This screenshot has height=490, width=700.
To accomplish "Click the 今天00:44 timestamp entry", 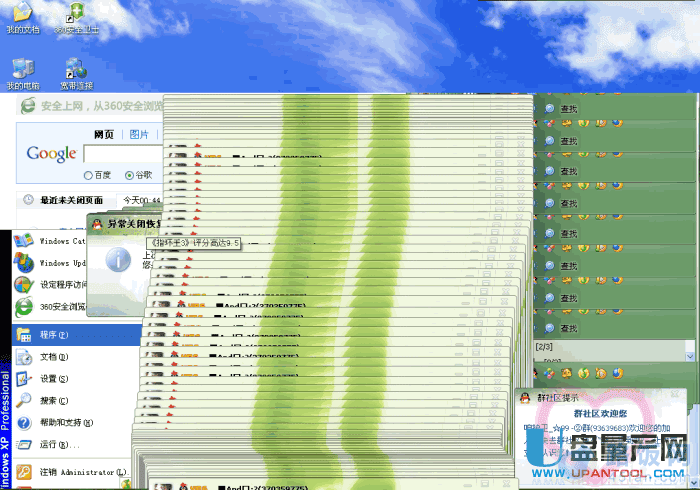I will (x=142, y=200).
